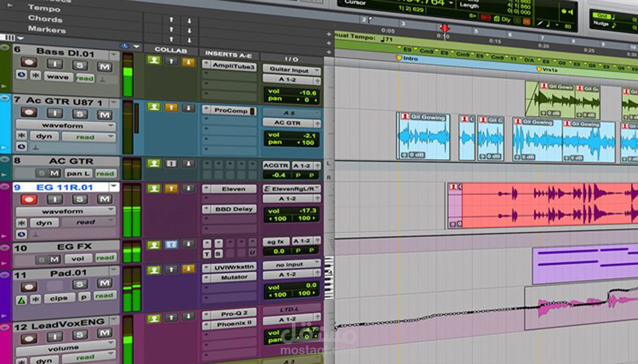Click the EG 11R.01 orange upload arrow
The width and height of the screenshot is (638, 364).
click(x=171, y=188)
